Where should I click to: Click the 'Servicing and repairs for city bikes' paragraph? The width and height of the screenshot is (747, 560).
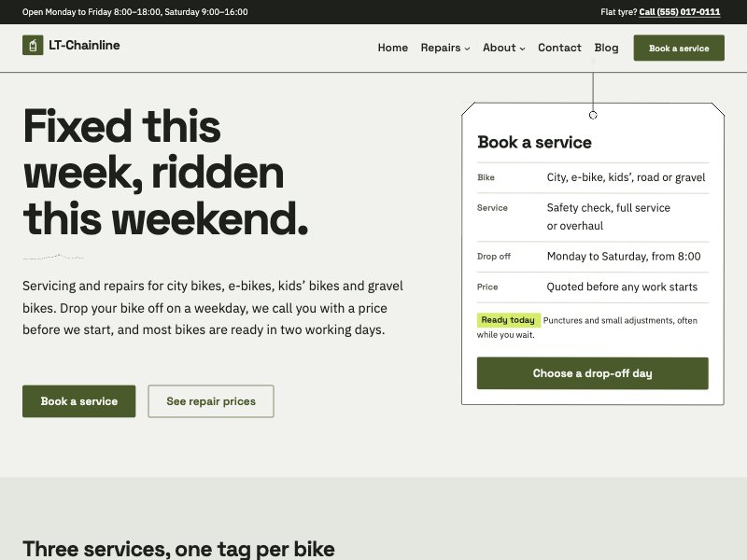tap(213, 308)
